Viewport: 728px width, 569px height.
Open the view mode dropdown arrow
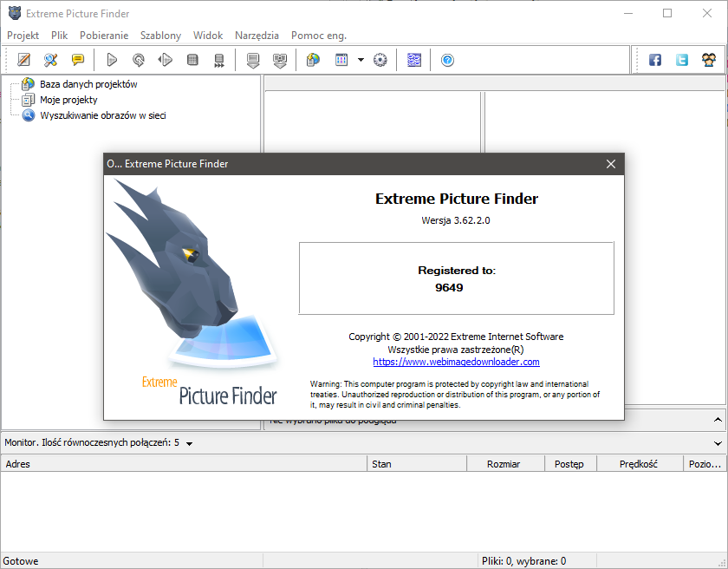click(x=361, y=60)
